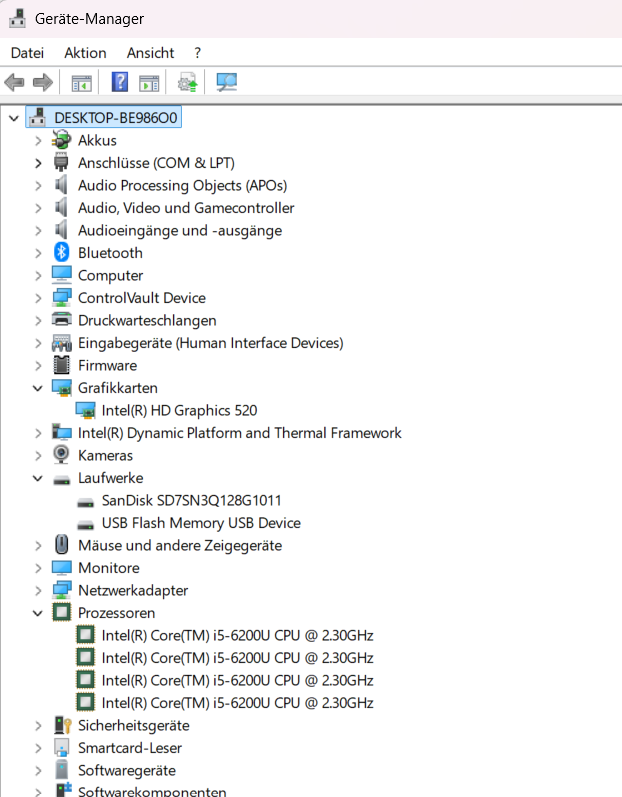Collapse the Grafikkarten category
The image size is (622, 797).
[x=38, y=388]
